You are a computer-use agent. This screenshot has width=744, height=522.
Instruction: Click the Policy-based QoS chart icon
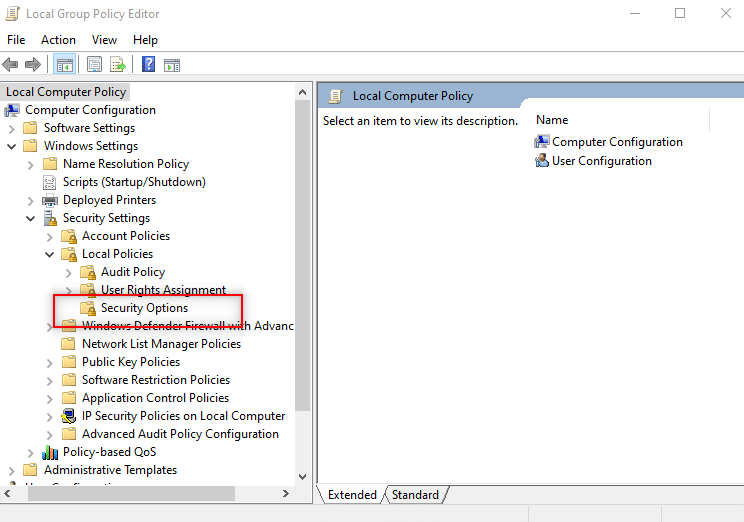(x=50, y=452)
